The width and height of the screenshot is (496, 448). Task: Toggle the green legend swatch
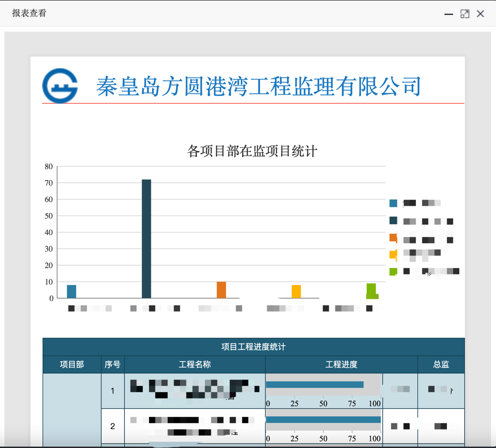tap(393, 272)
